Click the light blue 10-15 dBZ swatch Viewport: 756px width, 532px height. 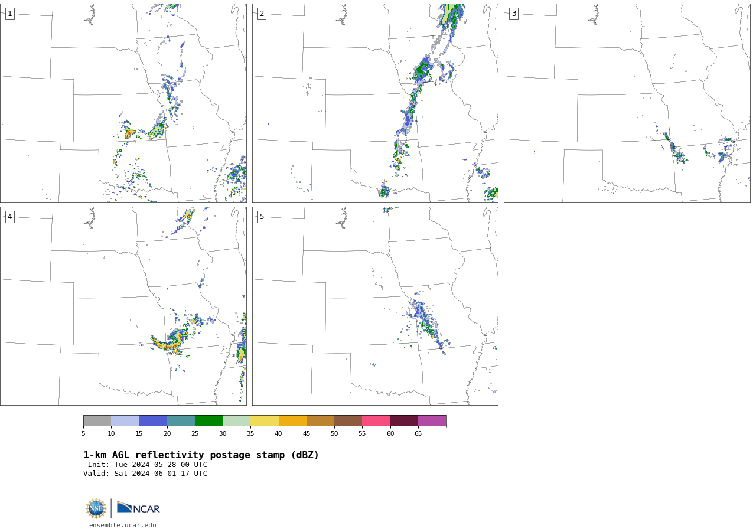tap(125, 421)
